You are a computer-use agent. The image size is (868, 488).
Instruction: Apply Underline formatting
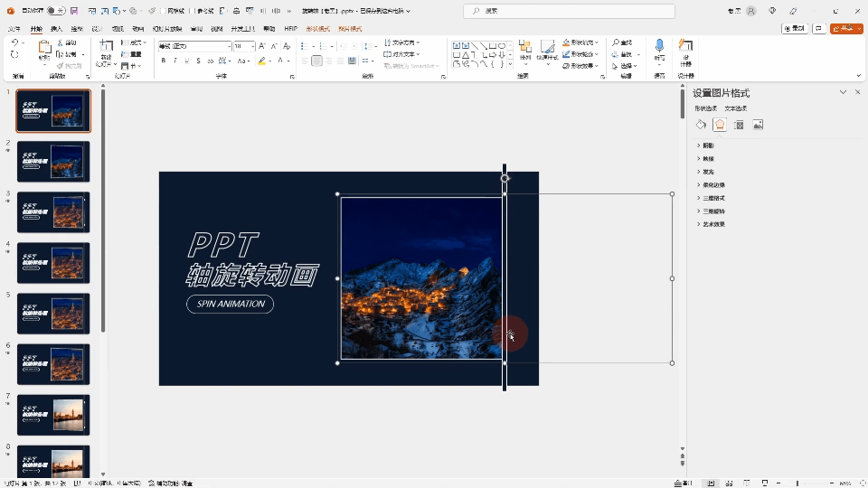186,61
